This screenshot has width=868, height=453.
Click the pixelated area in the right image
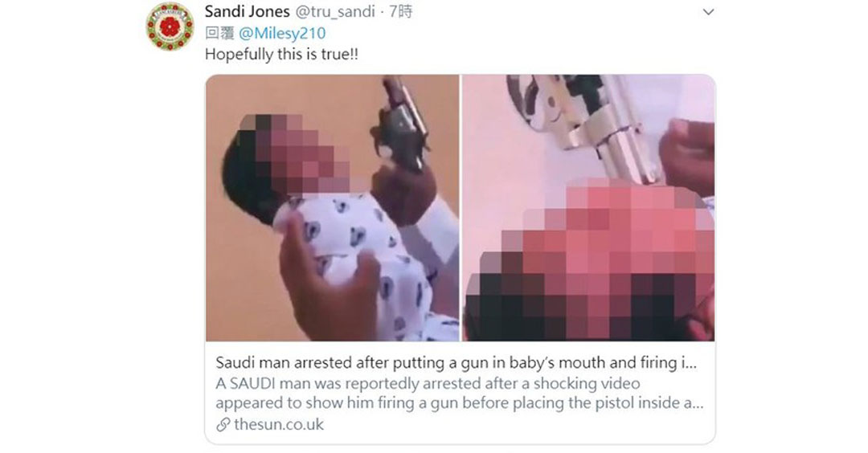tap(590, 260)
